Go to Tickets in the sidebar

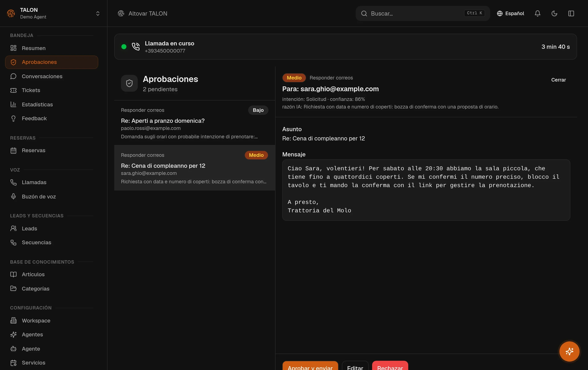[x=51, y=90]
